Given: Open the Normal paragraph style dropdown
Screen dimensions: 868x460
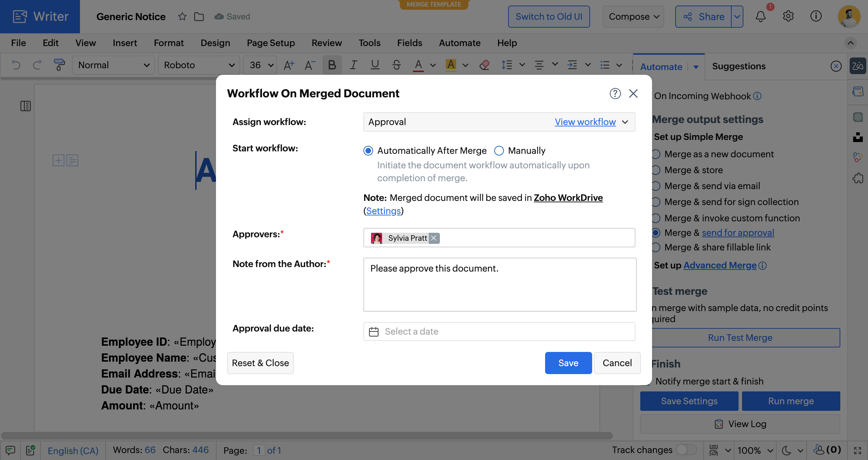Looking at the screenshot, I should pyautogui.click(x=114, y=65).
